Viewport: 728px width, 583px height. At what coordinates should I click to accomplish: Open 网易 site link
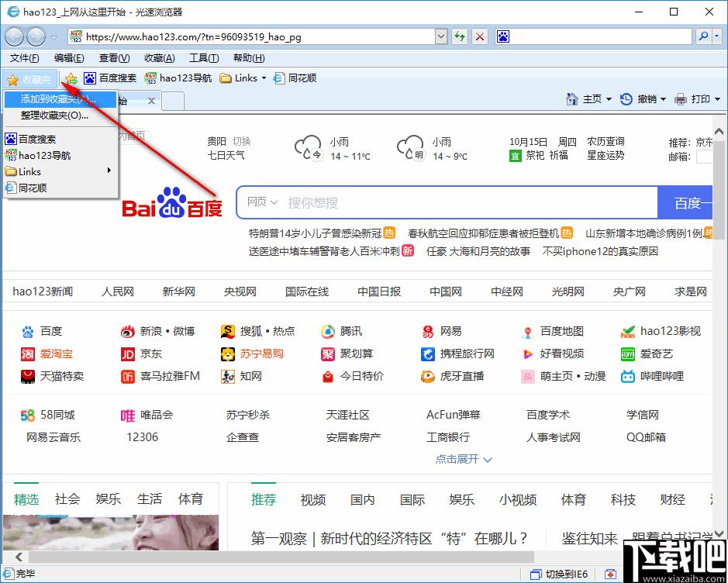click(442, 331)
